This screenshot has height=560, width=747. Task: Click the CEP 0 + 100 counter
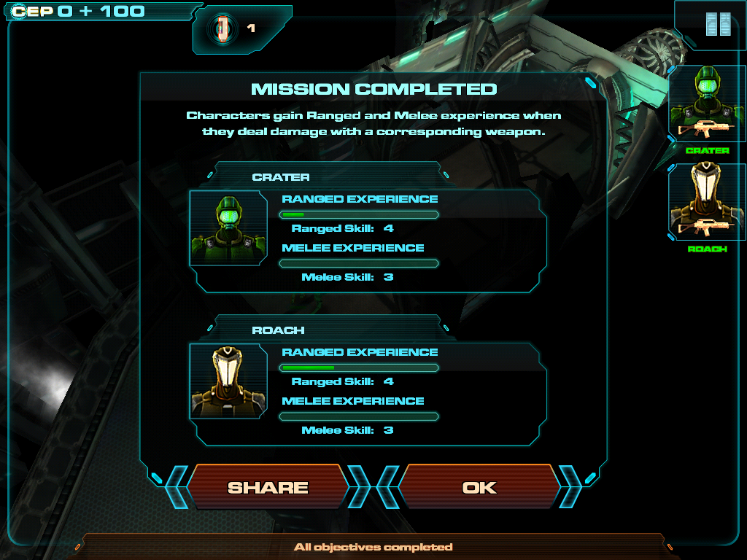[x=78, y=11]
